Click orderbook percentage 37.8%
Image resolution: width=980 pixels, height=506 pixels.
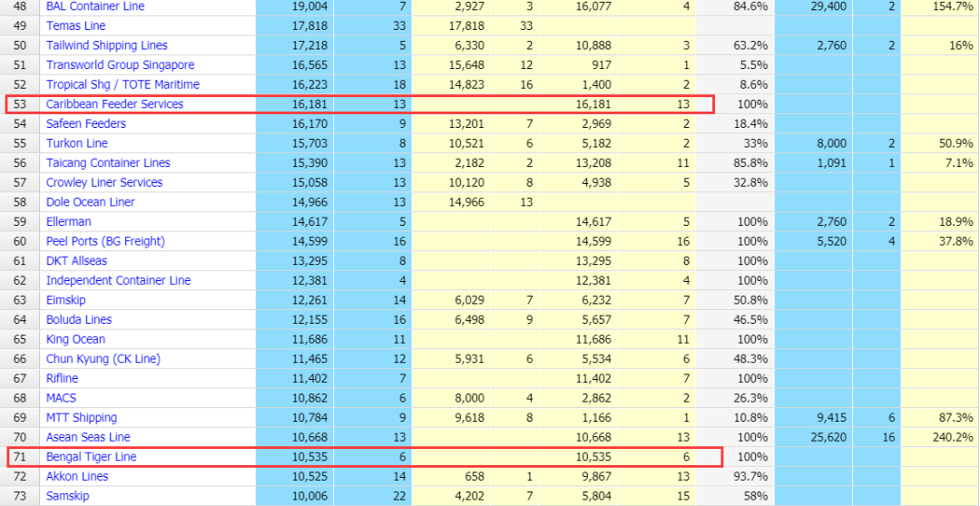pyautogui.click(x=955, y=241)
